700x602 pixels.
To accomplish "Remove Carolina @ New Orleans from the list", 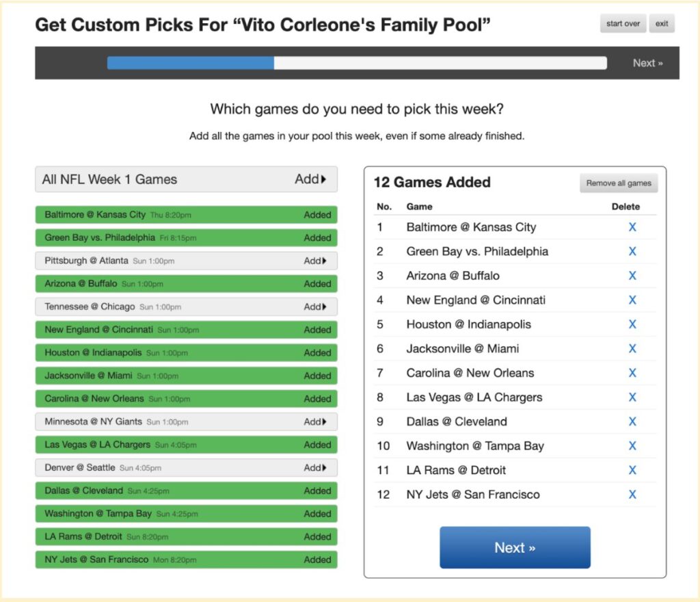I will pos(632,373).
